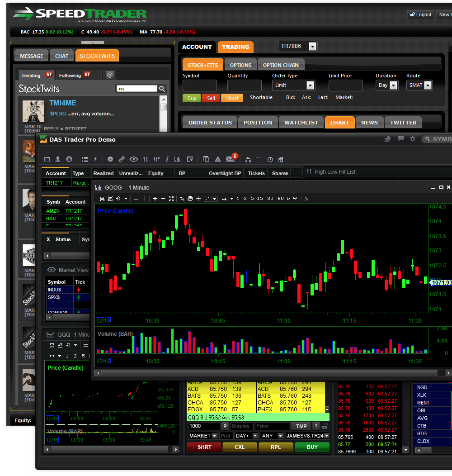Click the home icon in DAS toolbar

pos(281,159)
